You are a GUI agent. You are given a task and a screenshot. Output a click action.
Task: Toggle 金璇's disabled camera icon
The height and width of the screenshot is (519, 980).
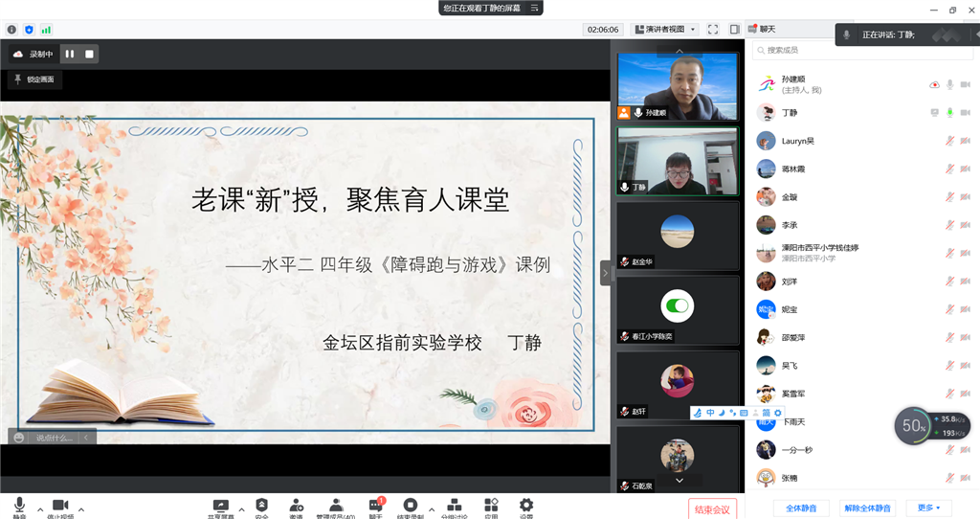[966, 197]
